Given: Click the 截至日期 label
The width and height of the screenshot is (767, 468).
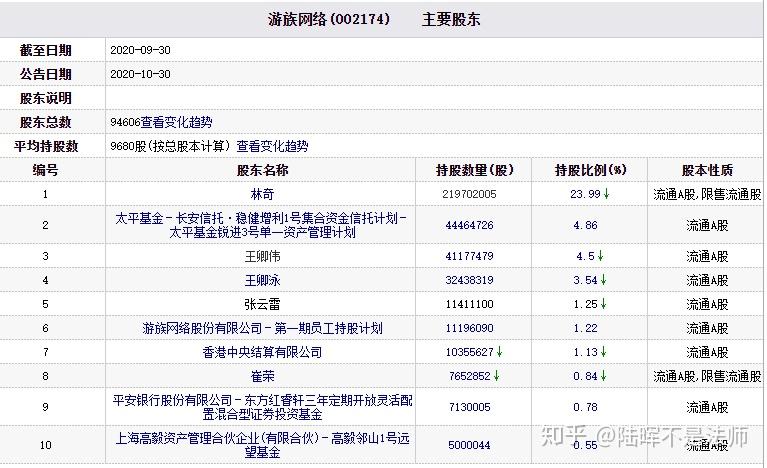Looking at the screenshot, I should pos(45,50).
